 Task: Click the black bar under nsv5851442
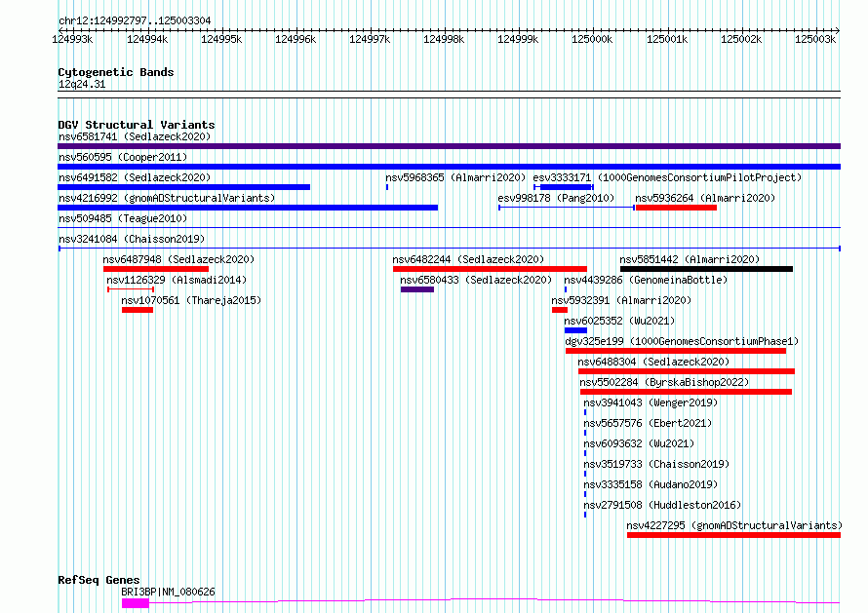click(x=706, y=269)
